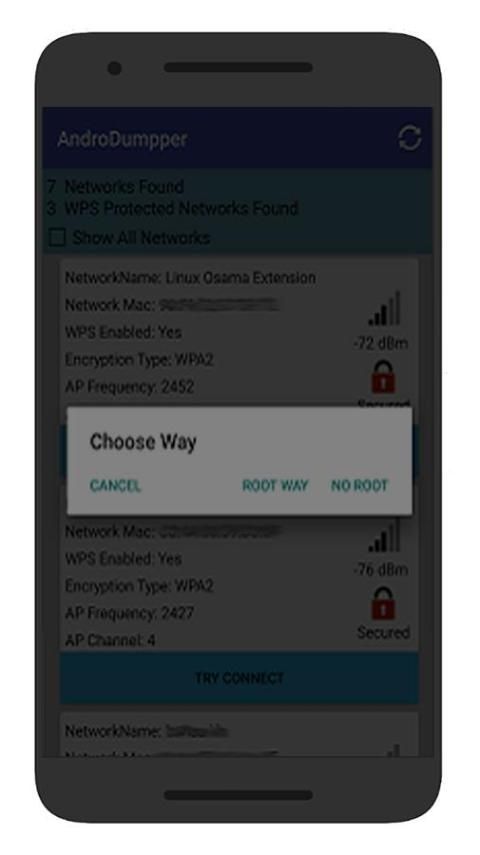Tap the -72 dBm signal strength icon

[x=384, y=309]
